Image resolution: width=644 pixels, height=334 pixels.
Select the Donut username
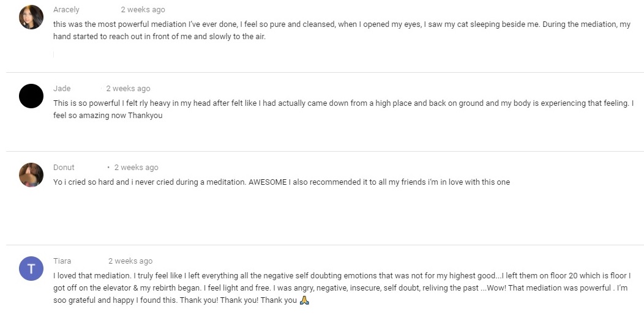(x=64, y=168)
